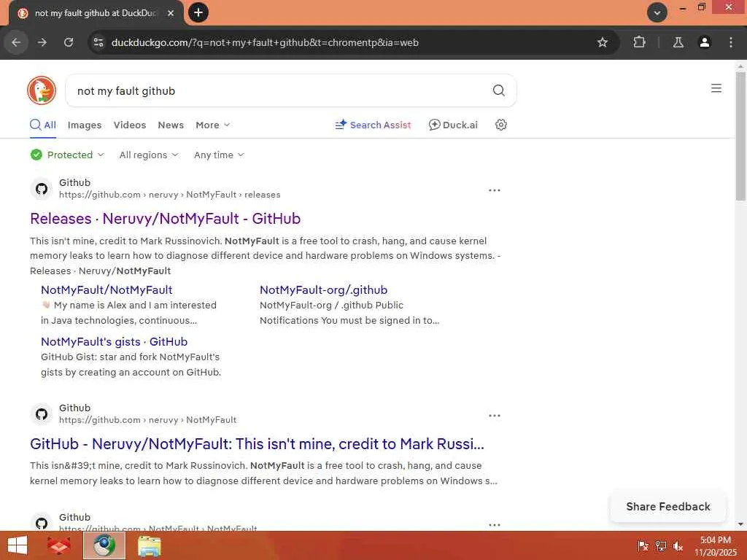Open File Explorer from taskbar
747x560 pixels.
(x=149, y=545)
